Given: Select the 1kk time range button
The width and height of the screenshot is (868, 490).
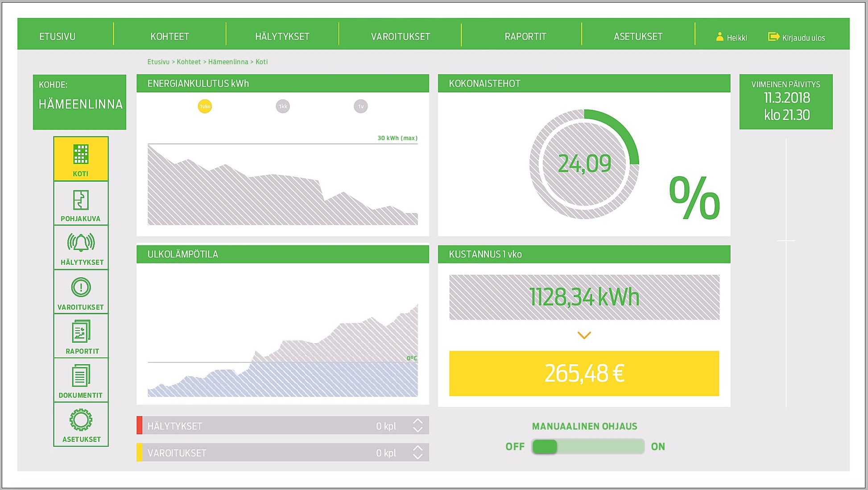Looking at the screenshot, I should (283, 106).
